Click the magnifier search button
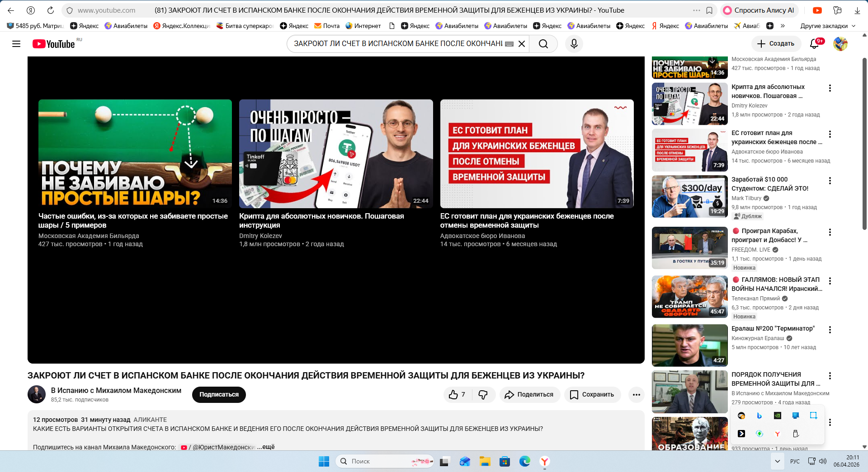Screen dimensions: 868x472 point(543,44)
